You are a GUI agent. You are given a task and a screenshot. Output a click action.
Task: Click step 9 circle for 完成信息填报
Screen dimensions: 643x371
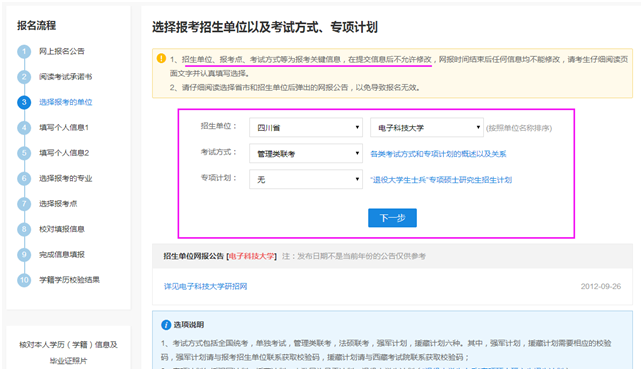[24, 255]
